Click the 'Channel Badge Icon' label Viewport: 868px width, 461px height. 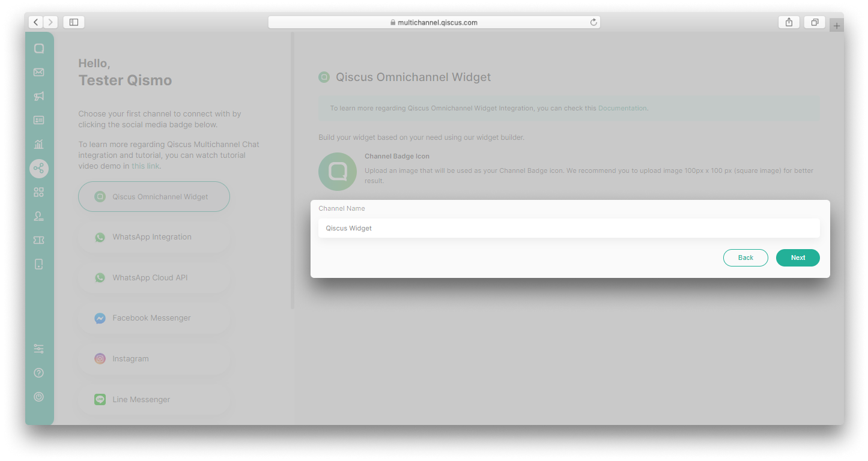397,156
